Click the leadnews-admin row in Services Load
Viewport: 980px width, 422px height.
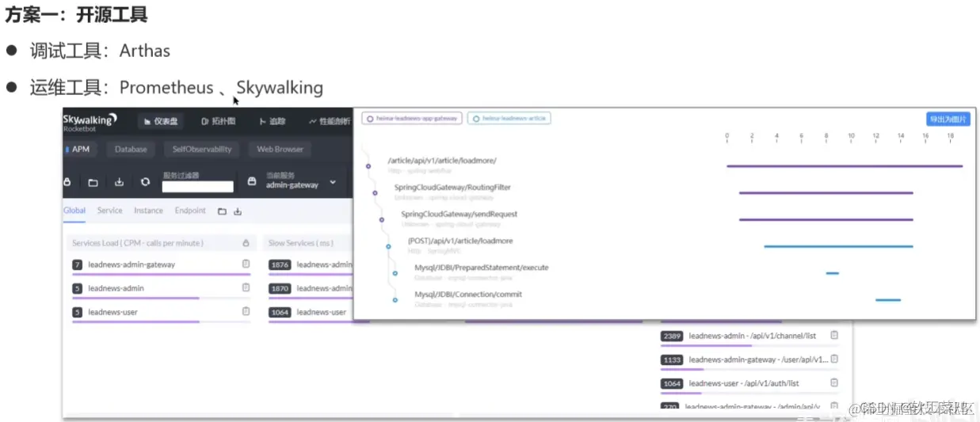(x=161, y=289)
